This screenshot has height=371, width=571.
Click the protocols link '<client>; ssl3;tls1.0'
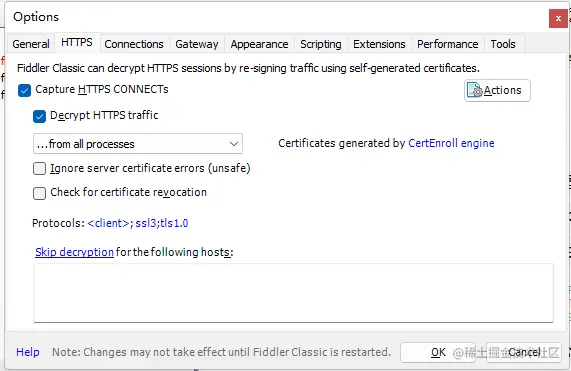point(138,223)
